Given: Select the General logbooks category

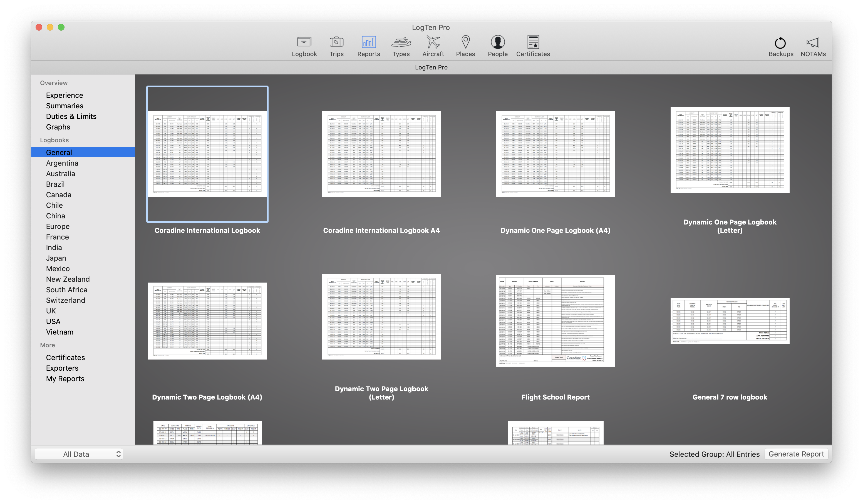Looking at the screenshot, I should tap(83, 152).
